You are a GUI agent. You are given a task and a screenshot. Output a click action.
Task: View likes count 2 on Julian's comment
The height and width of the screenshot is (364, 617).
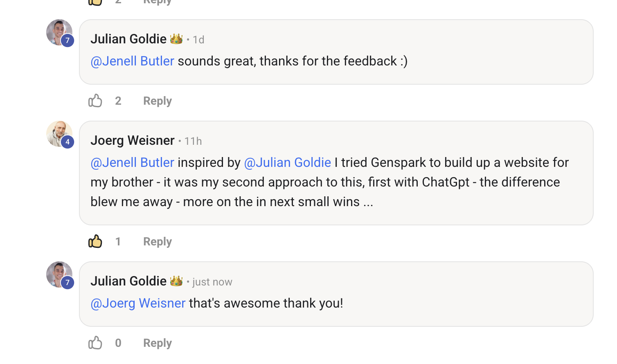(x=118, y=101)
